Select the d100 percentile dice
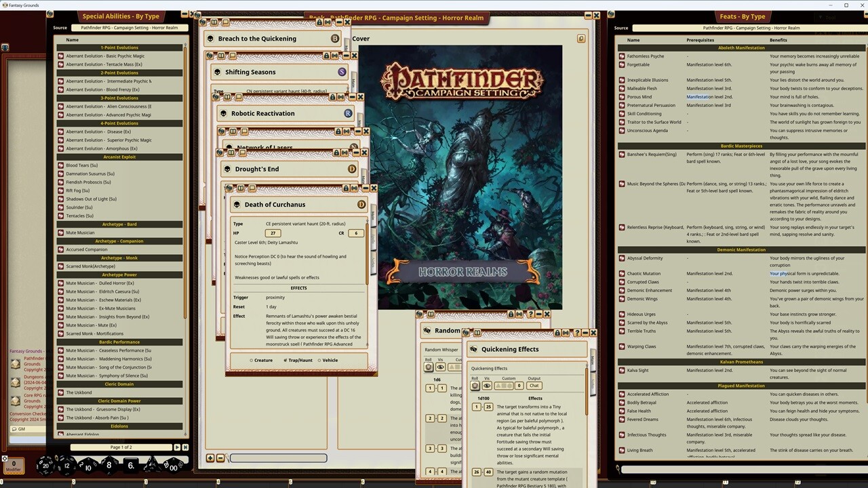The height and width of the screenshot is (488, 868). (173, 468)
